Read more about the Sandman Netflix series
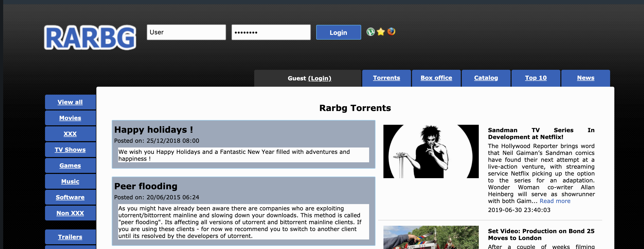The height and width of the screenshot is (249, 644). (x=554, y=201)
